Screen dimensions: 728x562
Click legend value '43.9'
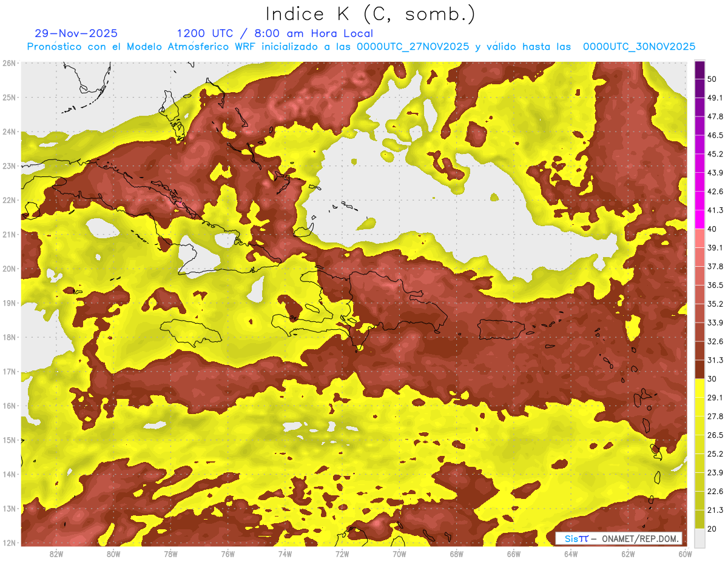coord(715,173)
